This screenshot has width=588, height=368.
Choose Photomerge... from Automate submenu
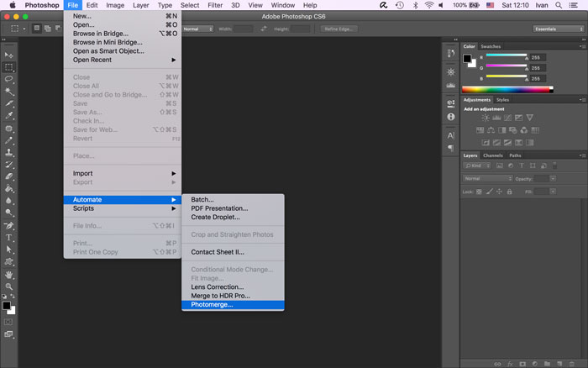[233, 305]
